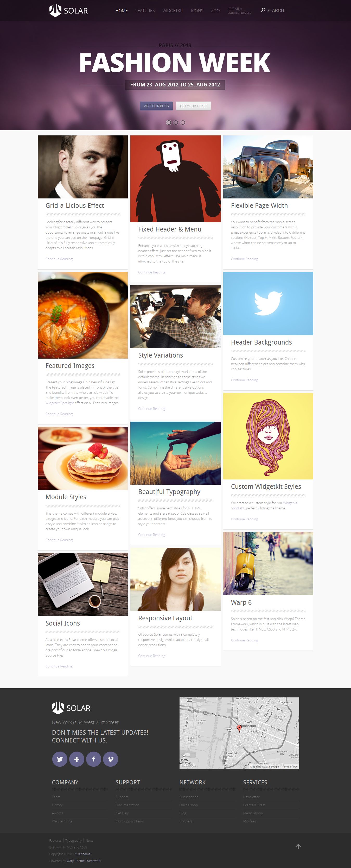The image size is (351, 868).
Task: Click the rusty truck thumbnail image
Action: (268, 167)
